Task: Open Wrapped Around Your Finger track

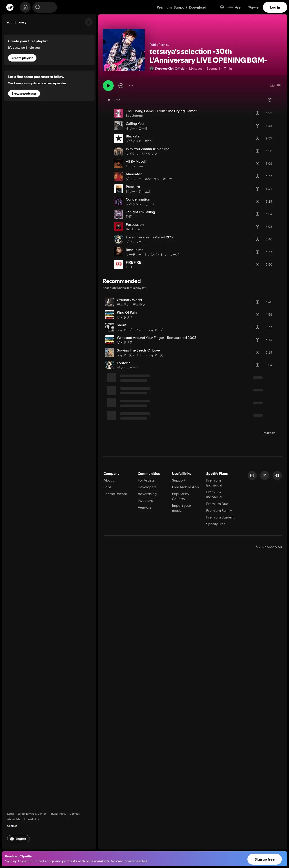Action: (x=156, y=338)
